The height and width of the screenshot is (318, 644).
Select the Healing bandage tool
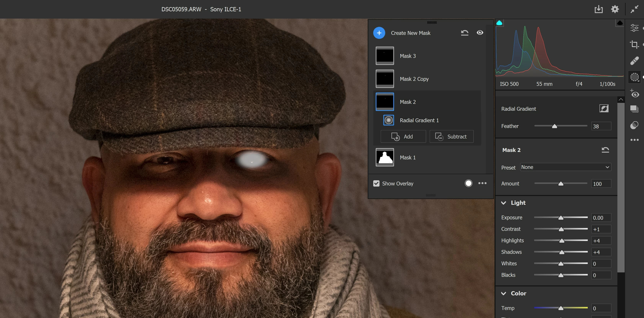[x=634, y=61]
